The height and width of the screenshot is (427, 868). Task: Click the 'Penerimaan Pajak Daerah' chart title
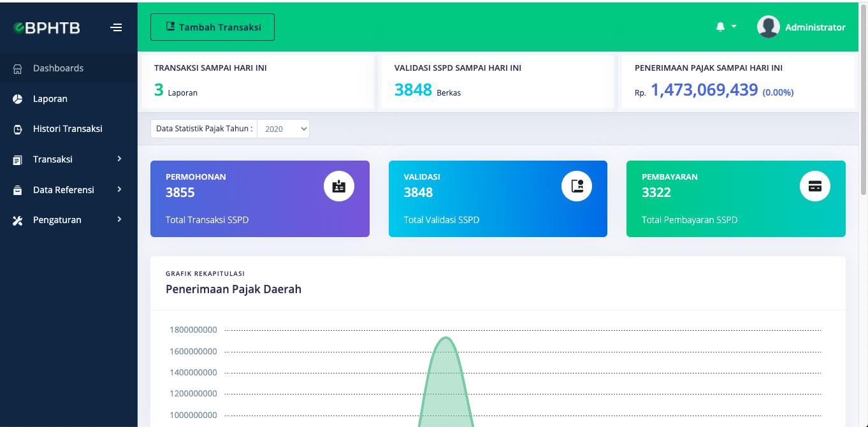[233, 289]
